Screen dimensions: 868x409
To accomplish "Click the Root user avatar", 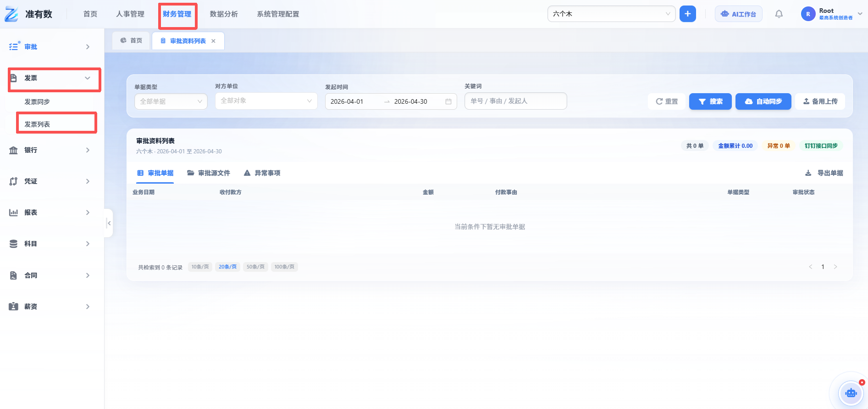I will click(808, 14).
